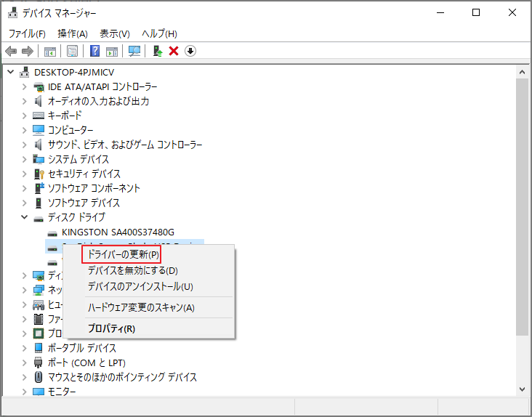Image resolution: width=532 pixels, height=417 pixels.
Task: Click the scrollbar down arrow
Action: 522,389
